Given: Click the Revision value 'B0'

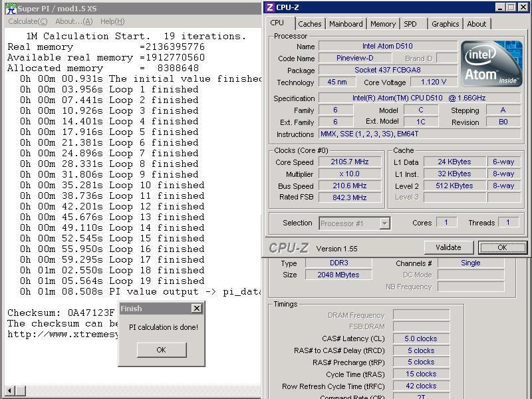Looking at the screenshot, I should 503,122.
